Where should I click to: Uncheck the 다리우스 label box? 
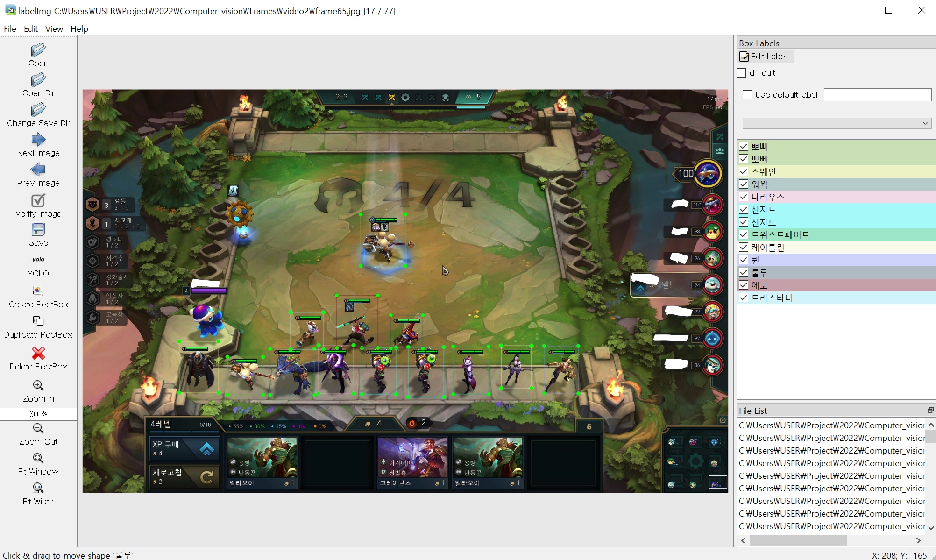tap(744, 197)
